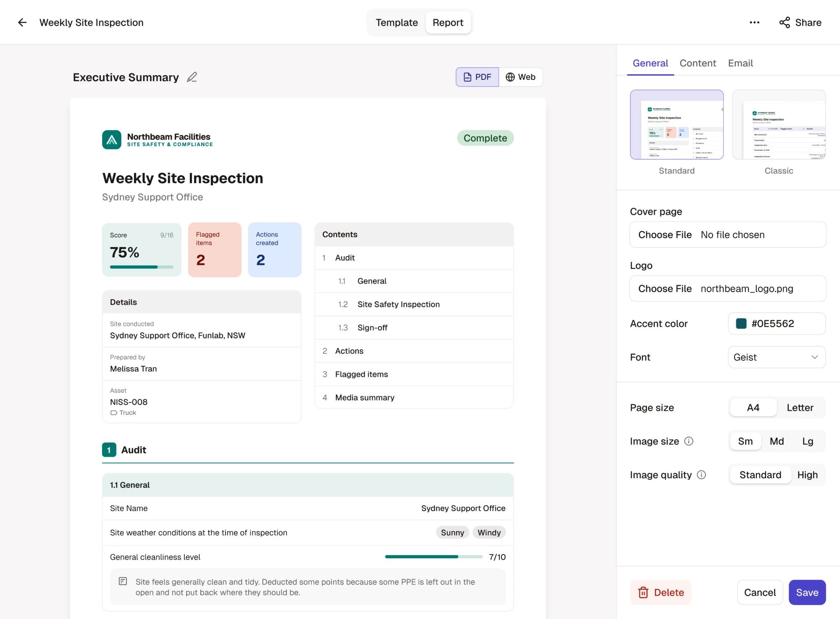The height and width of the screenshot is (619, 840).
Task: Click the back arrow icon
Action: 22,22
